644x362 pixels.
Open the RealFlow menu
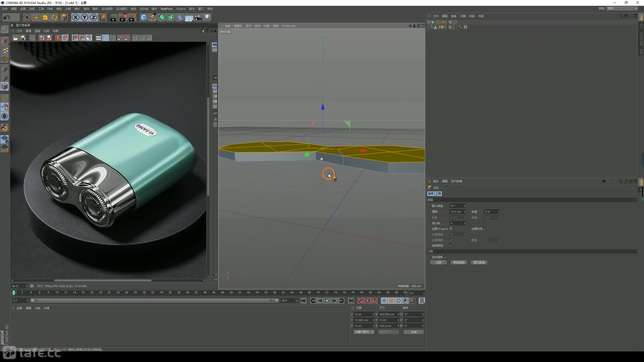pyautogui.click(x=167, y=9)
